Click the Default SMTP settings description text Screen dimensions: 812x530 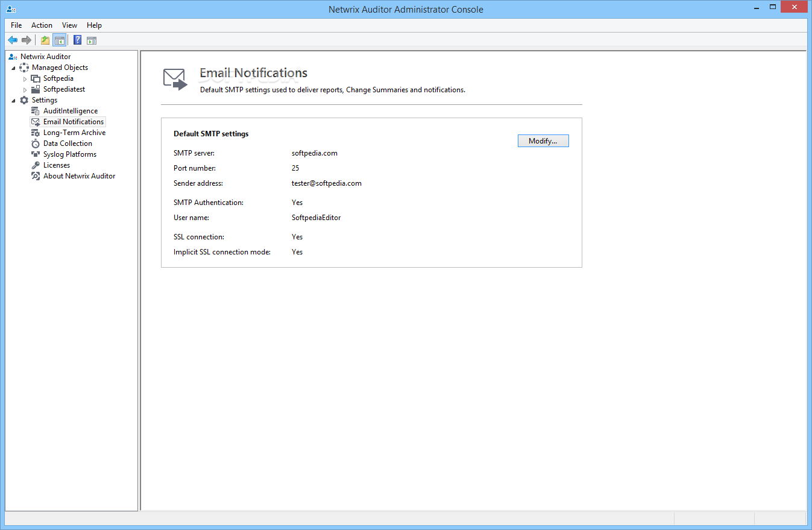pyautogui.click(x=333, y=90)
